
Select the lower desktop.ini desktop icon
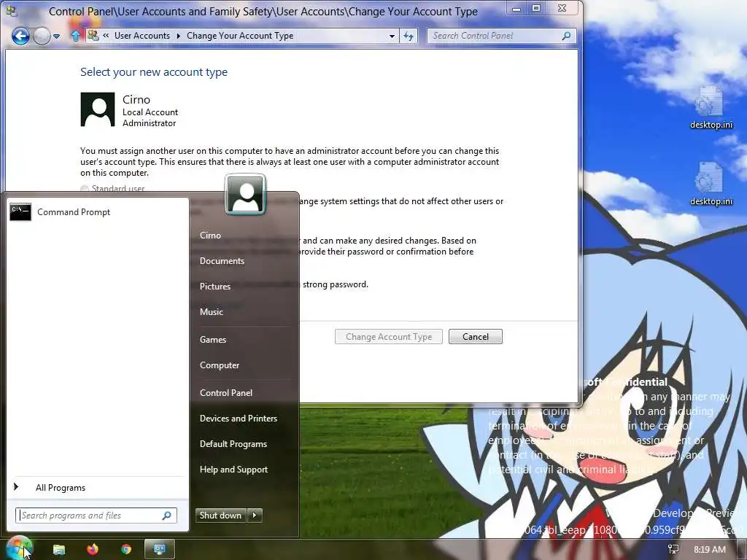pyautogui.click(x=711, y=184)
